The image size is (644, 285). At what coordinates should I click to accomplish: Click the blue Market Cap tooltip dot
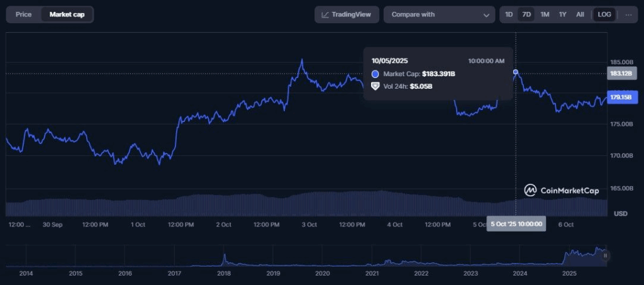[375, 74]
